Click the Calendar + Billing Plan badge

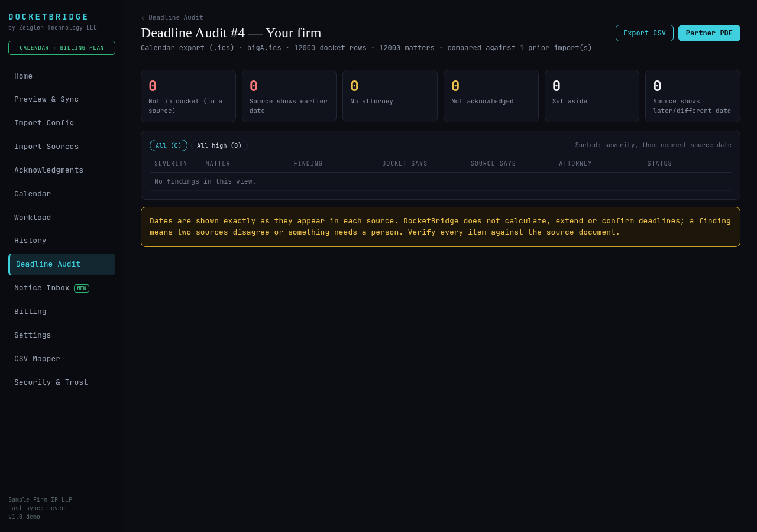click(x=62, y=48)
